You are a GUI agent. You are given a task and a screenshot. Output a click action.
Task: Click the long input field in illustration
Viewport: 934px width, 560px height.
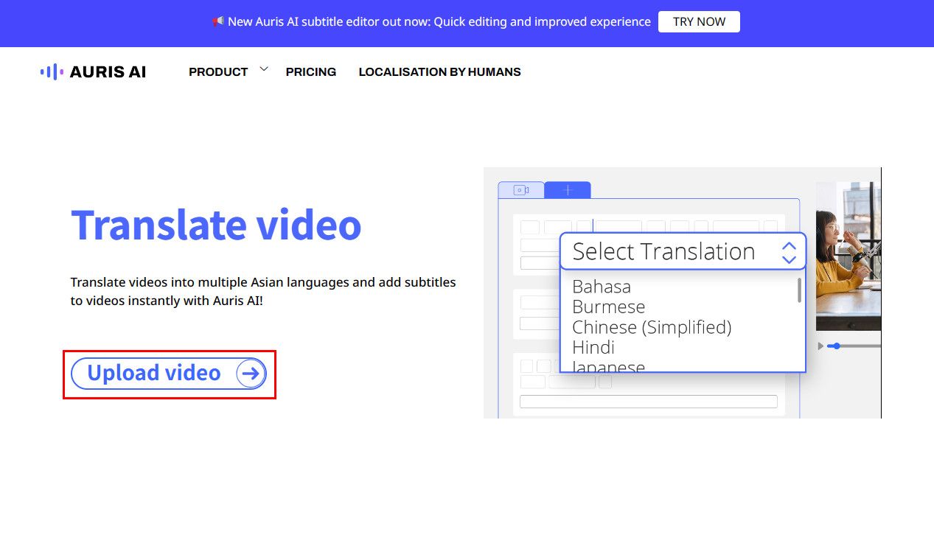click(649, 402)
